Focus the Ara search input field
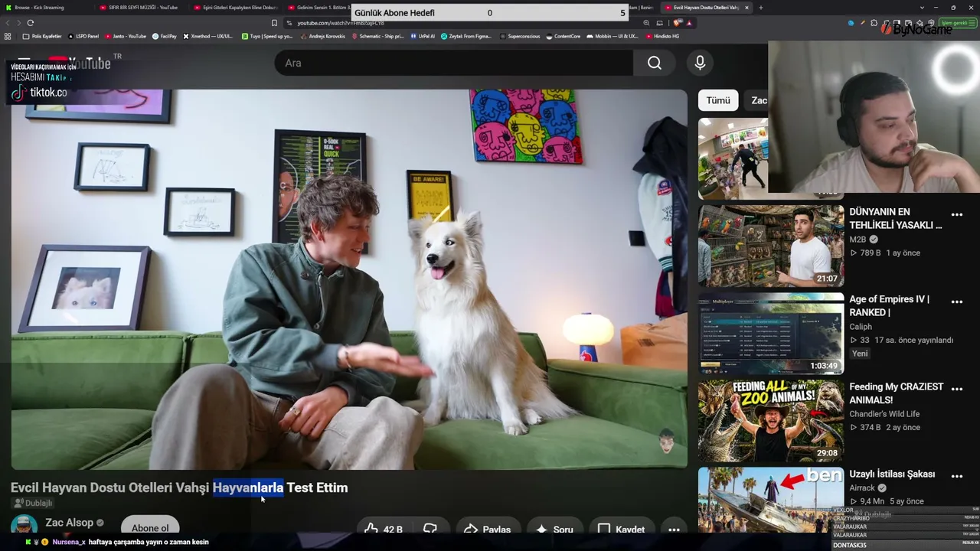 (x=453, y=63)
